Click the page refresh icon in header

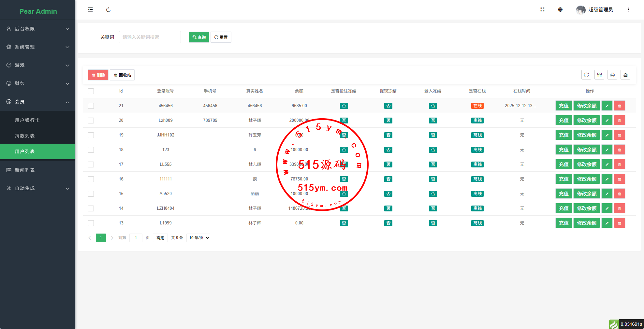pos(108,10)
